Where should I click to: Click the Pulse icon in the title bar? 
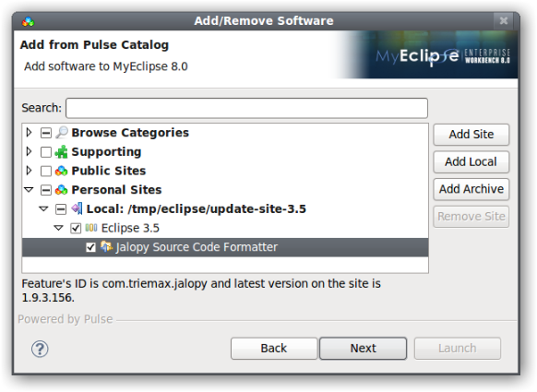click(28, 22)
